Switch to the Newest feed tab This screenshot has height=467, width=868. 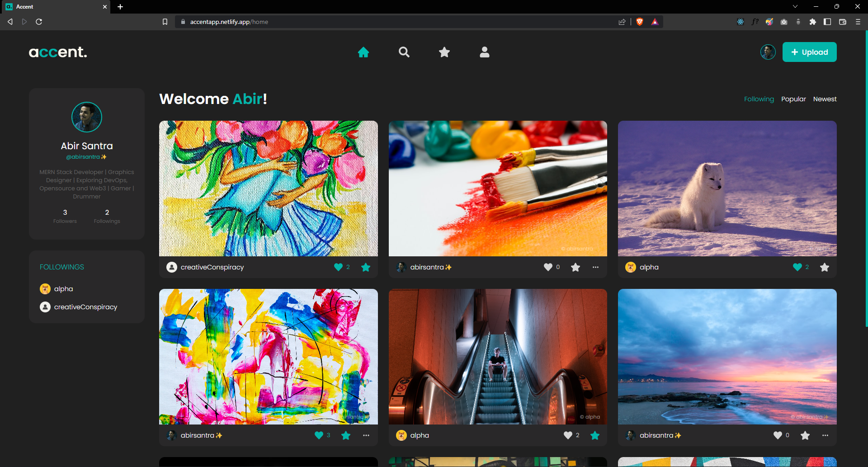pos(825,99)
